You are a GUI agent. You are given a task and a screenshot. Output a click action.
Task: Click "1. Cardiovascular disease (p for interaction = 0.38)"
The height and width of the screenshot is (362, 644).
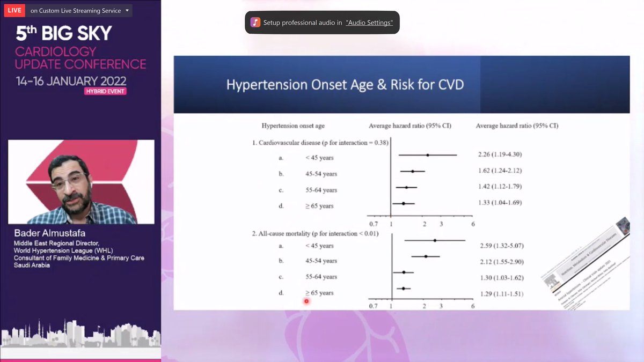click(x=320, y=143)
